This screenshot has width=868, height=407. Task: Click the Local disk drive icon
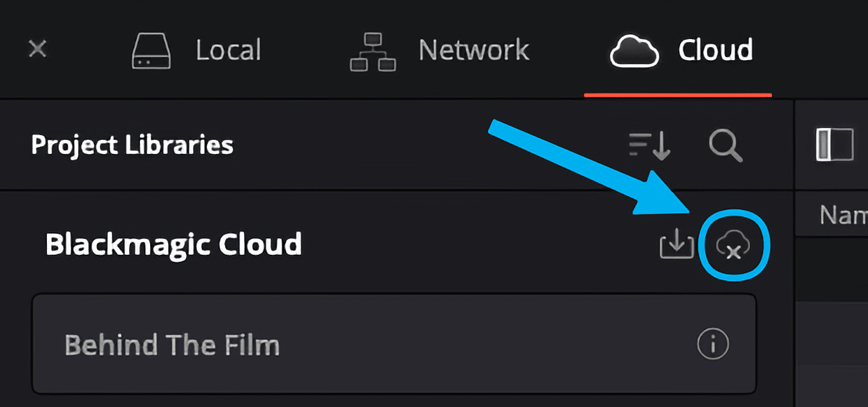click(x=151, y=51)
